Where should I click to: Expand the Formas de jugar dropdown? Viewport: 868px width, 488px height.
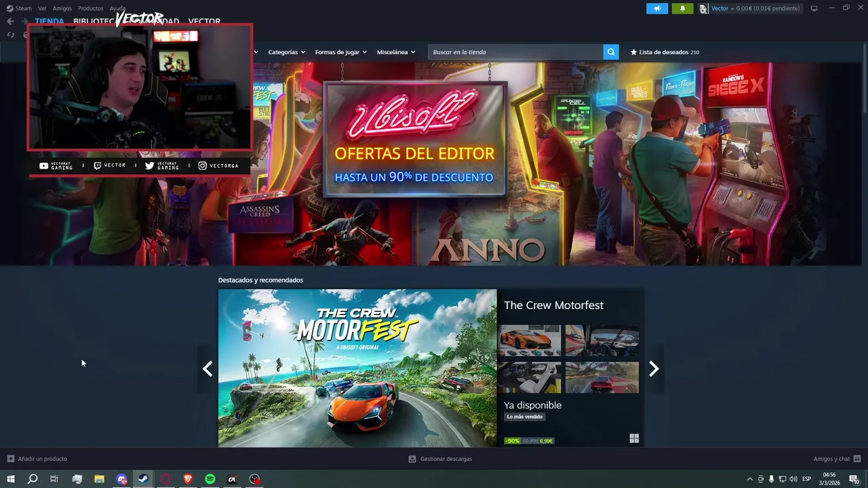pyautogui.click(x=340, y=52)
